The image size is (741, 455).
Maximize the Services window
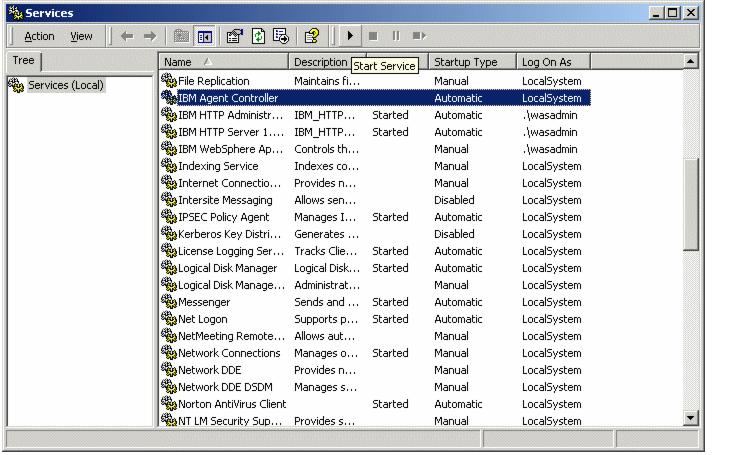[x=672, y=13]
